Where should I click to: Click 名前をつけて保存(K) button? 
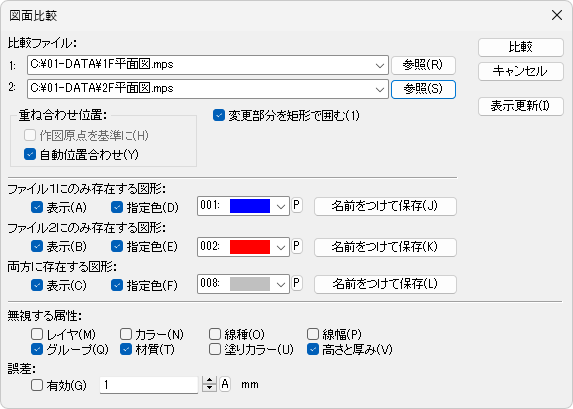click(385, 247)
